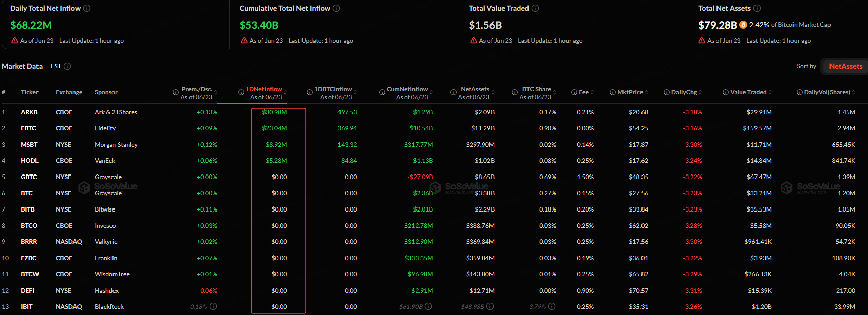868x315 pixels.
Task: Toggle sort arrows on DailyVol(Shares) column
Action: click(854, 92)
